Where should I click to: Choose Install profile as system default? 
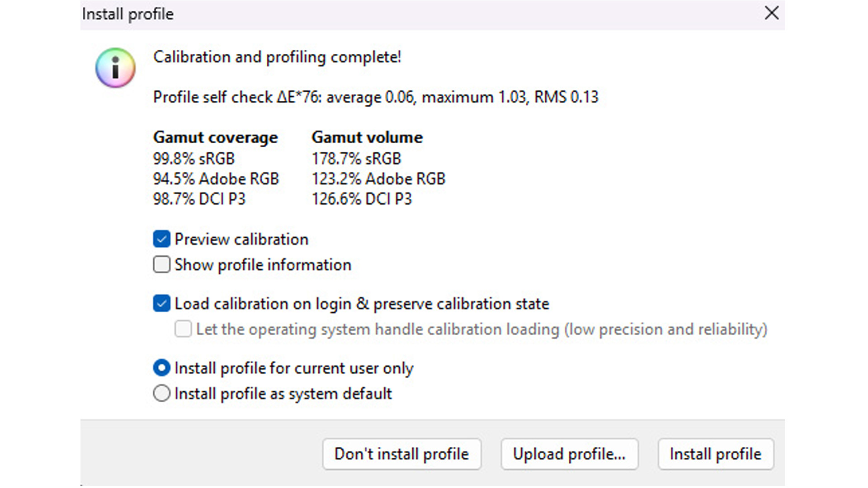coord(161,394)
